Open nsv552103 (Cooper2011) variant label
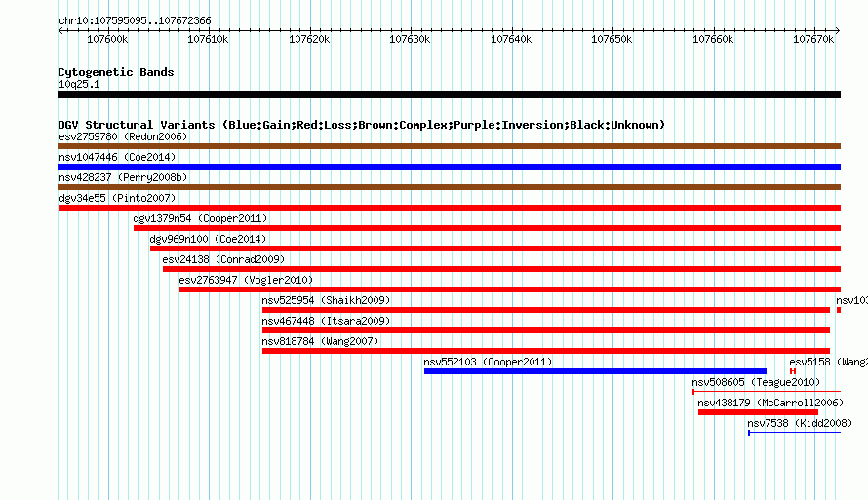This screenshot has height=500, width=868. tap(489, 362)
